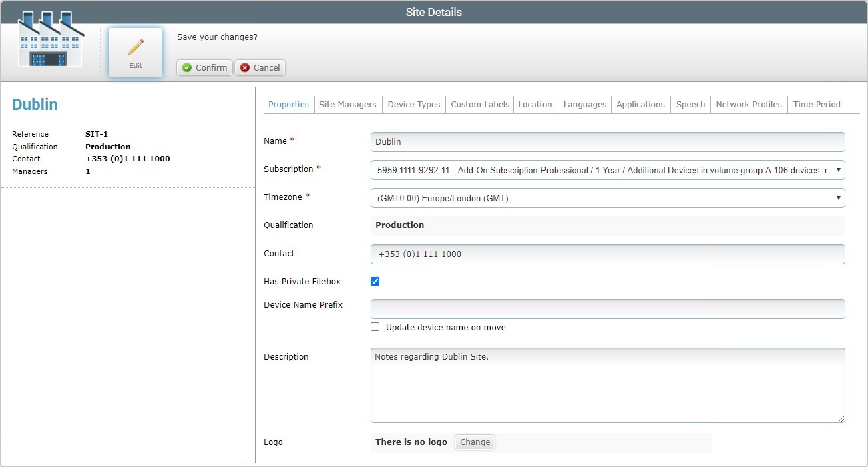Select the Custom Labels tab
This screenshot has height=467, width=868.
pyautogui.click(x=480, y=104)
